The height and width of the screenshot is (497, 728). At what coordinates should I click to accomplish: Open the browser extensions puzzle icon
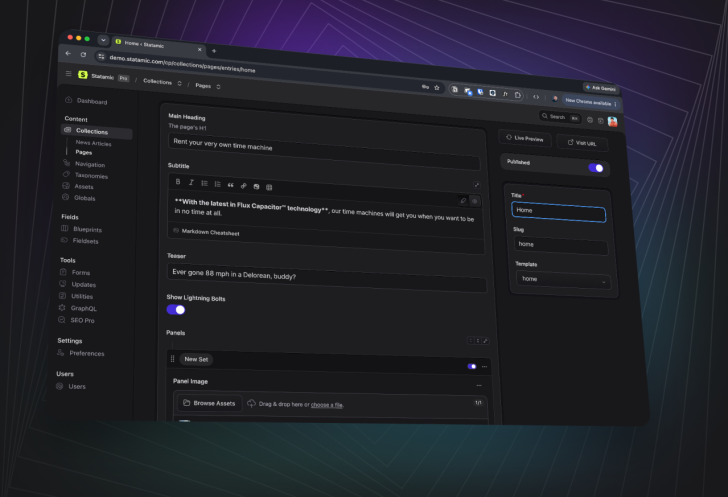click(x=518, y=95)
